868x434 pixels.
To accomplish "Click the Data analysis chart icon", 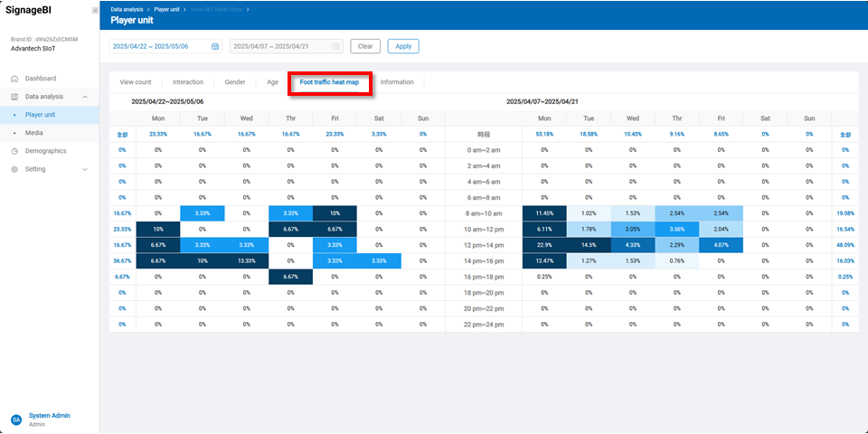I will coord(14,97).
